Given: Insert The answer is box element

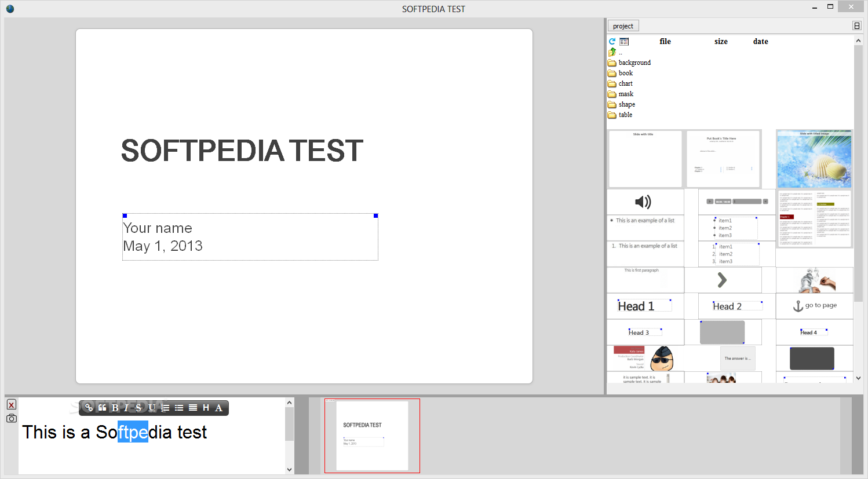Looking at the screenshot, I should 738,359.
